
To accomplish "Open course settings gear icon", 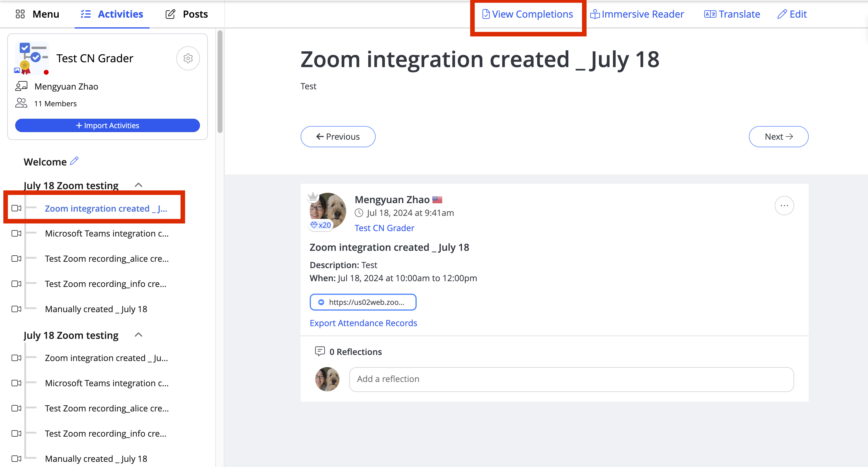I will 188,58.
